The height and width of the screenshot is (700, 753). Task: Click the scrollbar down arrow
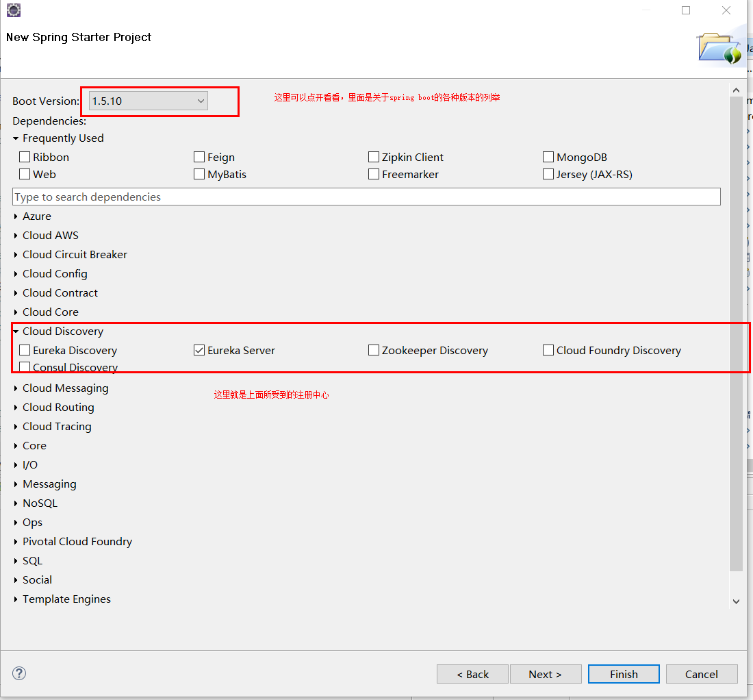736,601
